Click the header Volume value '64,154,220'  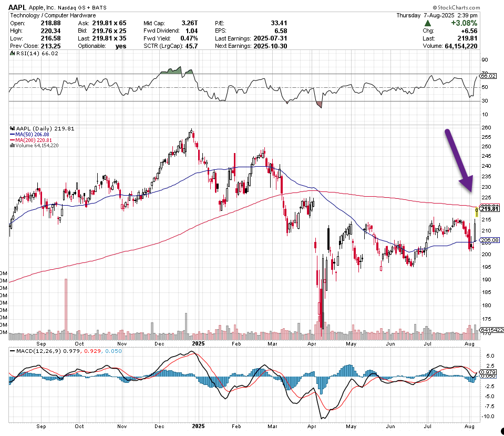click(461, 46)
